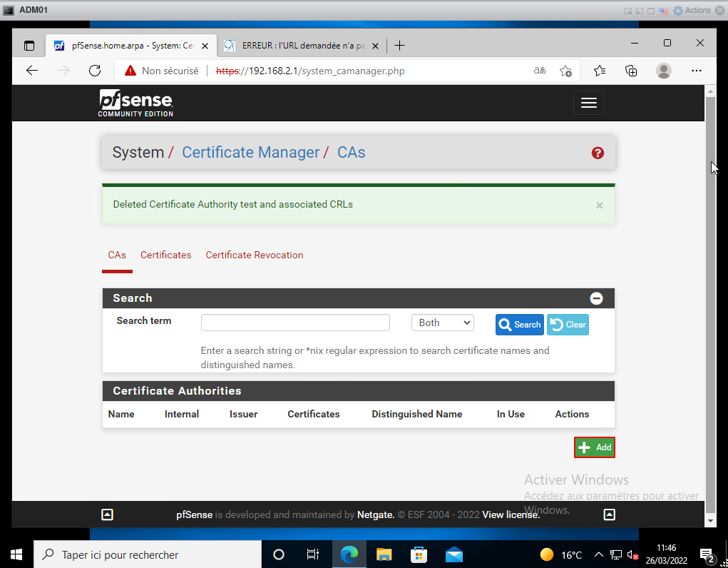Expand the Both search scope dropdown
Image resolution: width=728 pixels, height=568 pixels.
442,323
